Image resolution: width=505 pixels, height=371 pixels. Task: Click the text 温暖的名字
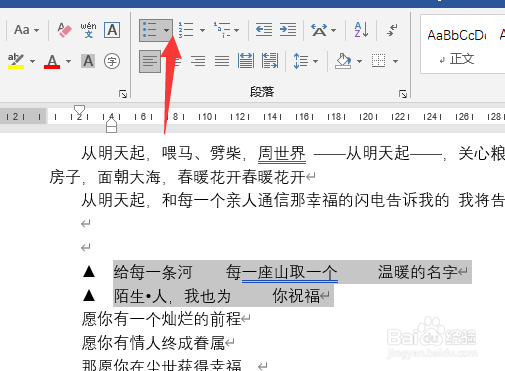(417, 272)
